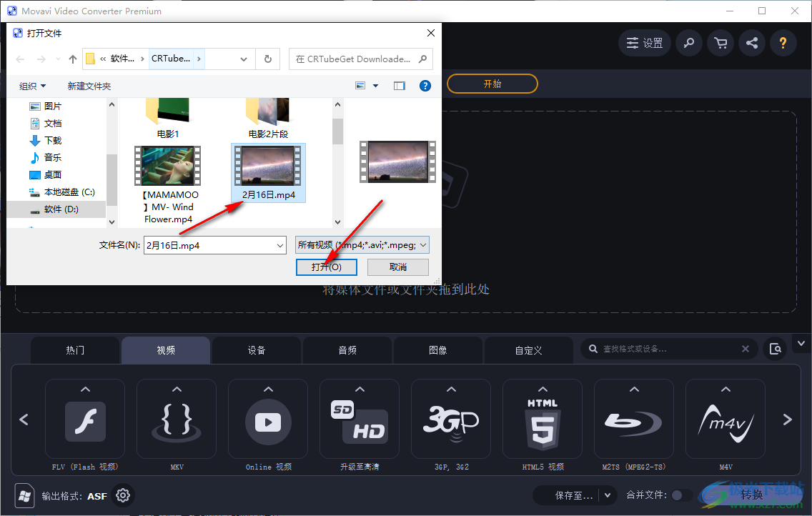
Task: Click the share icon in top toolbar
Action: click(752, 43)
